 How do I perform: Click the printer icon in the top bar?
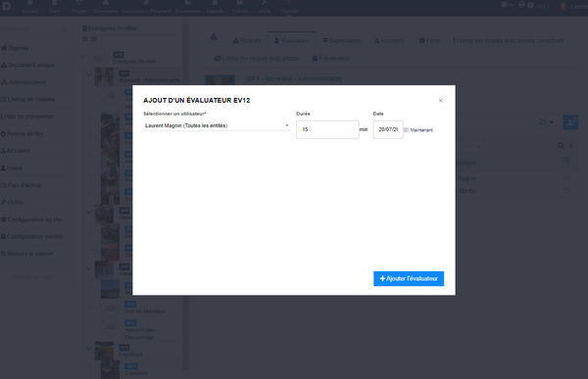(521, 5)
